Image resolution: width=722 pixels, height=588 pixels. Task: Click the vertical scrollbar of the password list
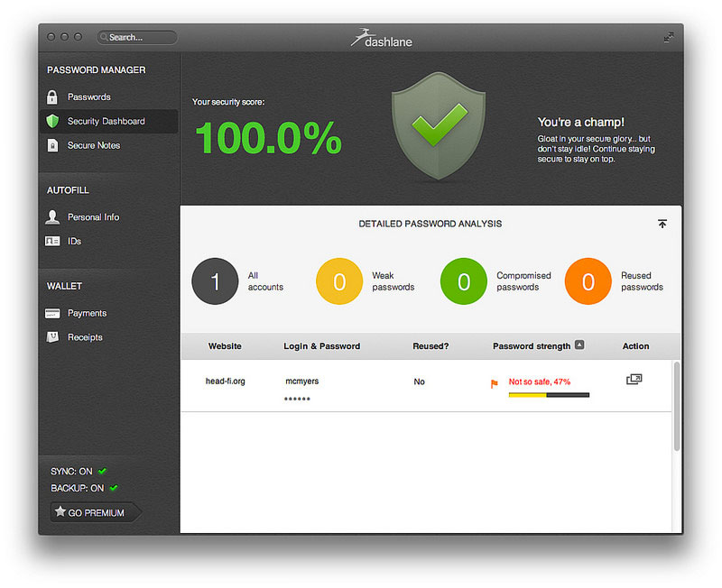676,406
